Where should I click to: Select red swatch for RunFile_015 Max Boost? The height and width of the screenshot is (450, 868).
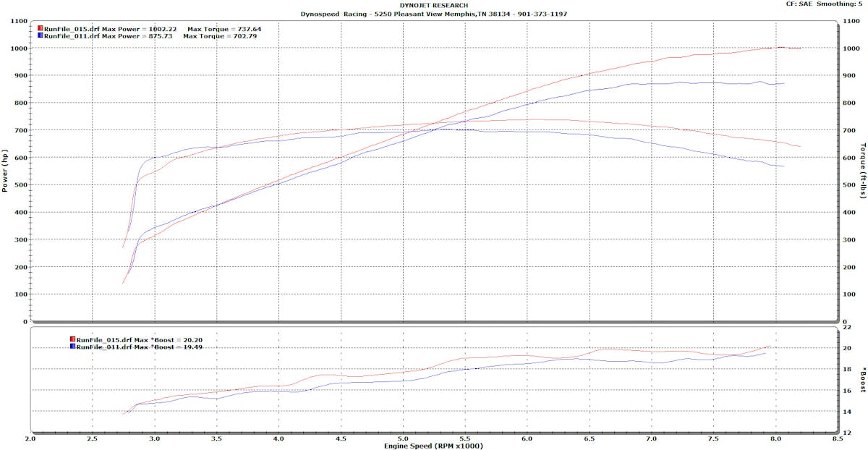[72, 339]
